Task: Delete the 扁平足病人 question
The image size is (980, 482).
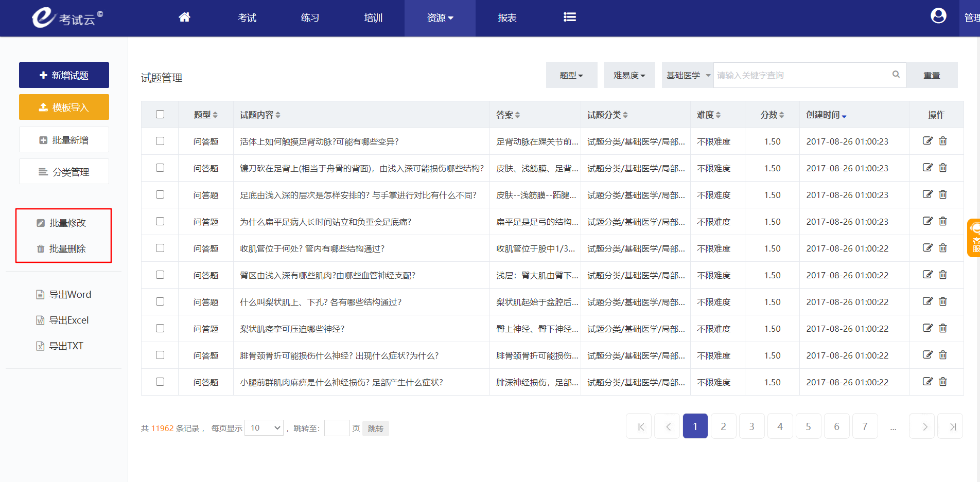Action: point(943,221)
